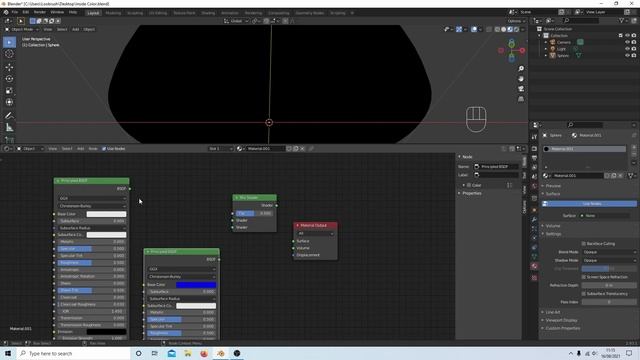Click the pan view hand icon
The image size is (640, 360).
521,79
